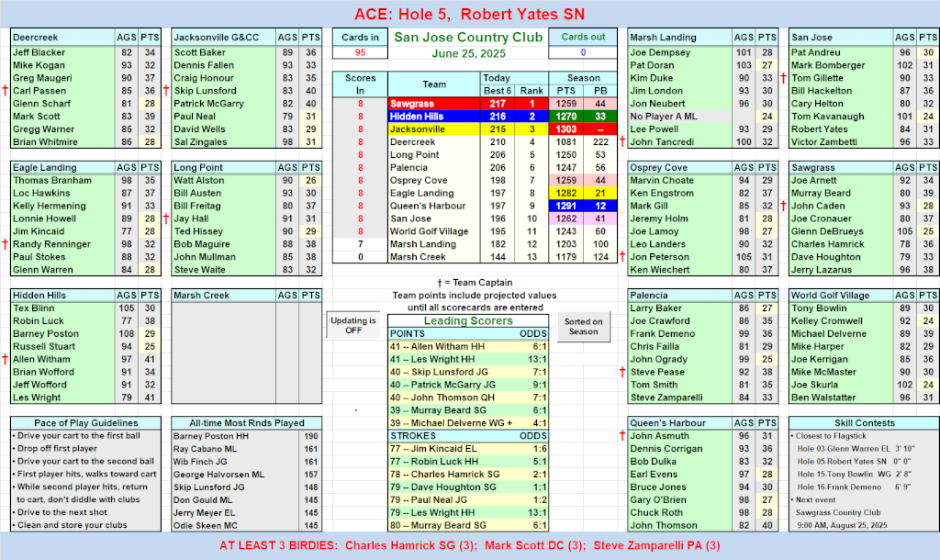Click the captain dagger beside Carl Passen
Image resolution: width=940 pixels, height=560 pixels.
[x=5, y=91]
